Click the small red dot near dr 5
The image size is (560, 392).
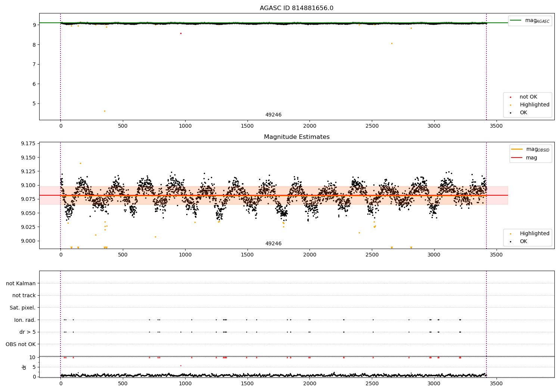point(181,365)
